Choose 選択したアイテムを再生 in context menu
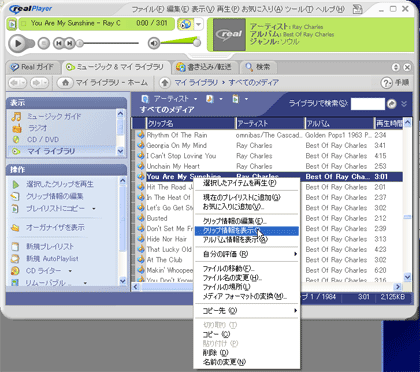Viewport: 420px width, 372px height. coord(247,183)
